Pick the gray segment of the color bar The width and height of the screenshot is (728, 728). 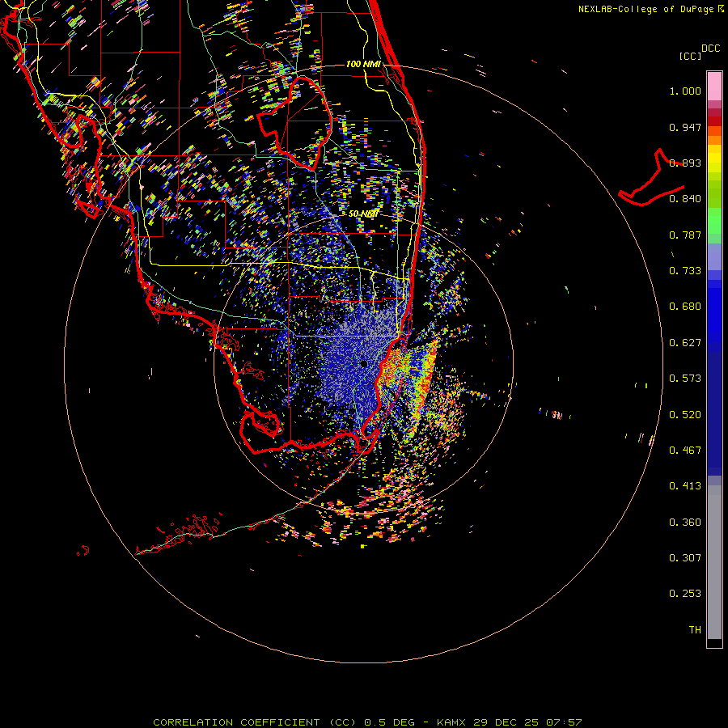pos(714,562)
